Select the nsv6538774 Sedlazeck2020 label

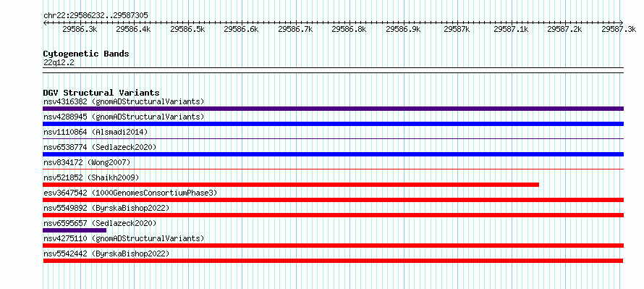click(100, 147)
